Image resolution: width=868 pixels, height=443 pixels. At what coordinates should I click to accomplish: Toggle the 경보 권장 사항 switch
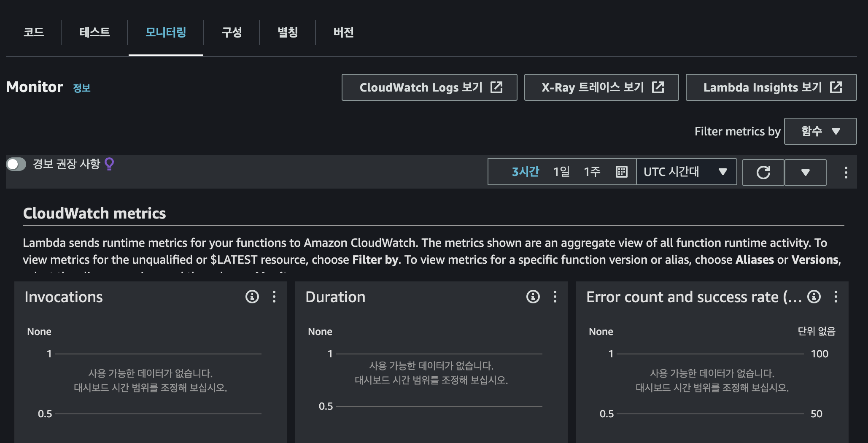pos(16,164)
